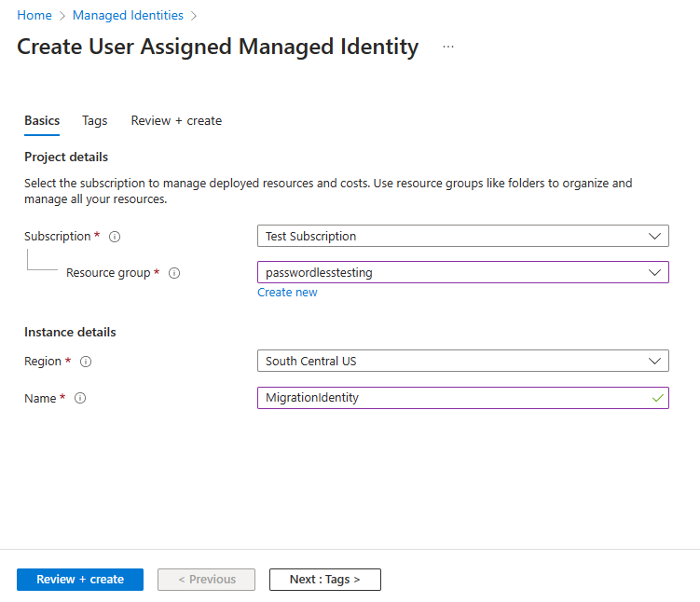Open the passwordlesstesting resource group dropdown
Viewport: 700px width, 602px height.
[462, 273]
